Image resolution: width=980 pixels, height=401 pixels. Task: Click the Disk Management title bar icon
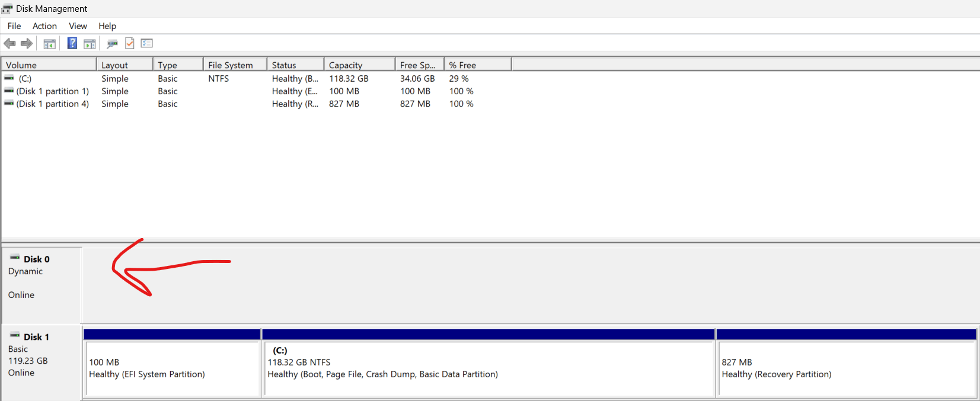tap(7, 9)
